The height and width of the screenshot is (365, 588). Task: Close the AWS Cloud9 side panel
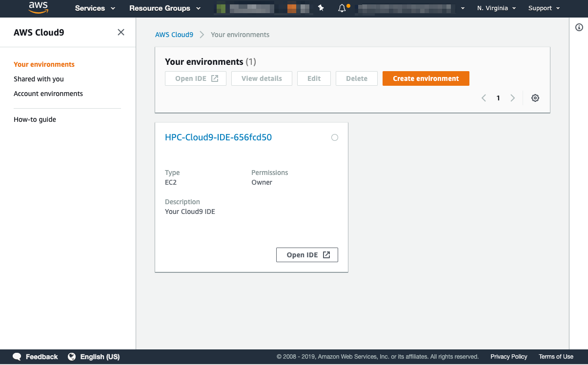click(121, 33)
